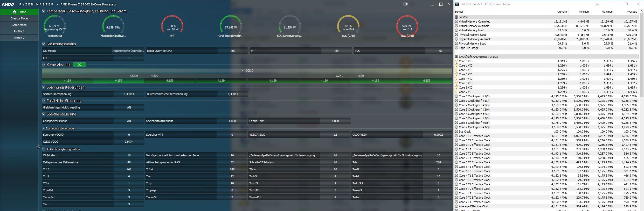Collapse Temperatur, Geschwindigkeit, Leistung und Strom section
The image size is (644, 211).
click(44, 11)
